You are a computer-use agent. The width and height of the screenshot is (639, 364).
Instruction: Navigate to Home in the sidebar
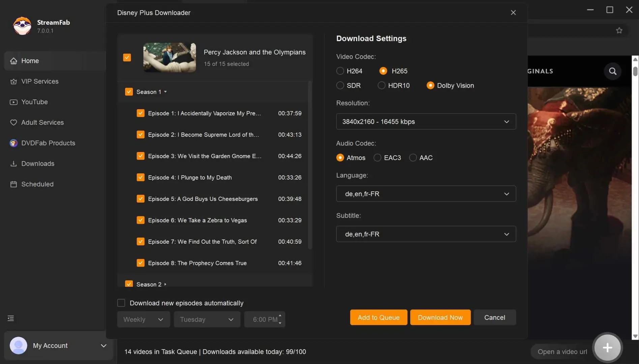click(30, 61)
